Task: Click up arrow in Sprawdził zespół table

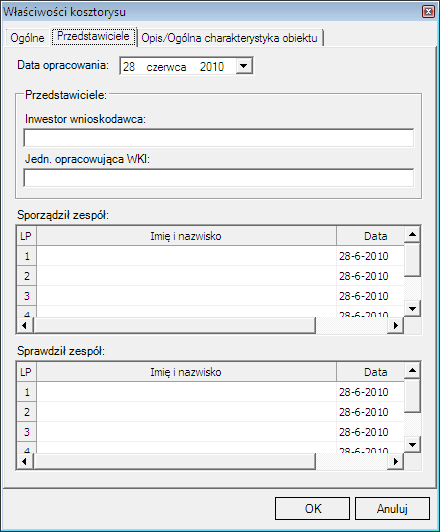Action: 412,370
